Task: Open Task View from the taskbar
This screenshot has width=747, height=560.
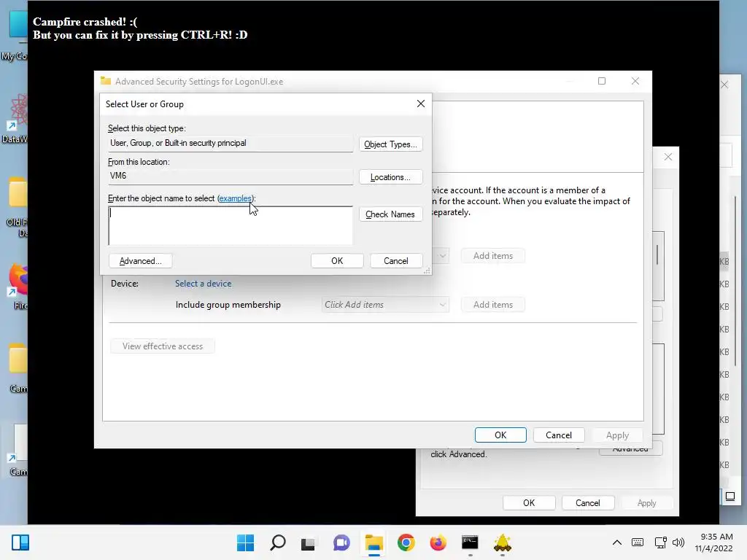Action: pyautogui.click(x=308, y=542)
